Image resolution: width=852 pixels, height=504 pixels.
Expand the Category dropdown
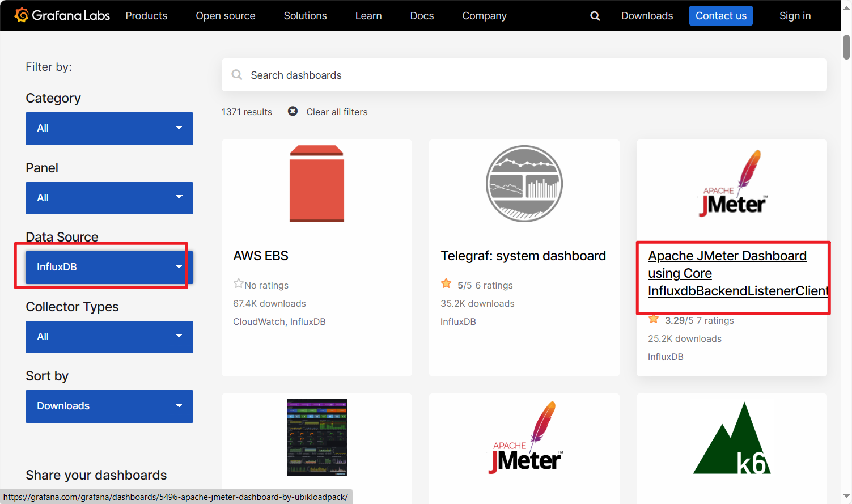pyautogui.click(x=109, y=129)
